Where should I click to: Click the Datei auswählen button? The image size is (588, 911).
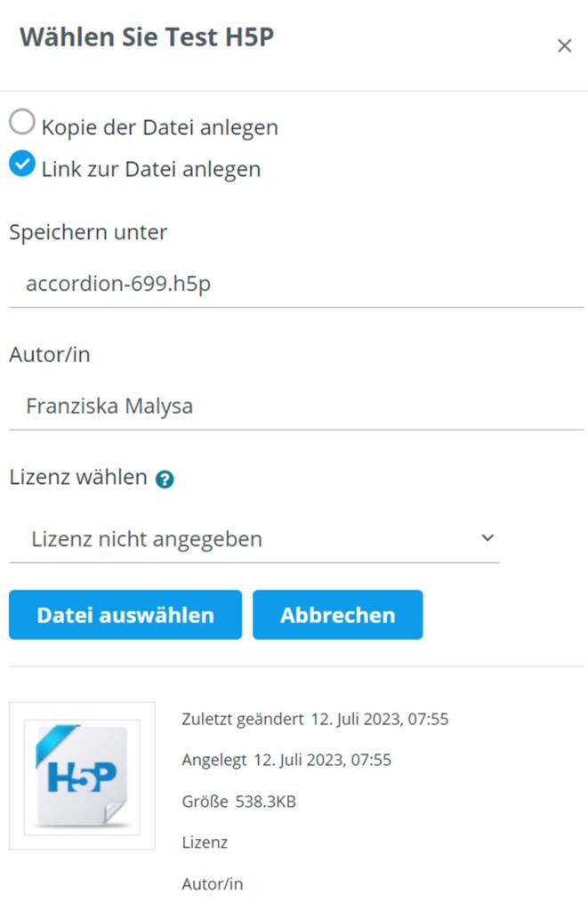(125, 615)
